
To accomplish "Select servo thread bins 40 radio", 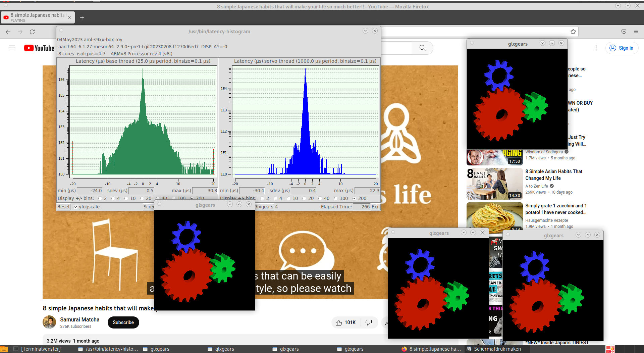I will coord(320,198).
